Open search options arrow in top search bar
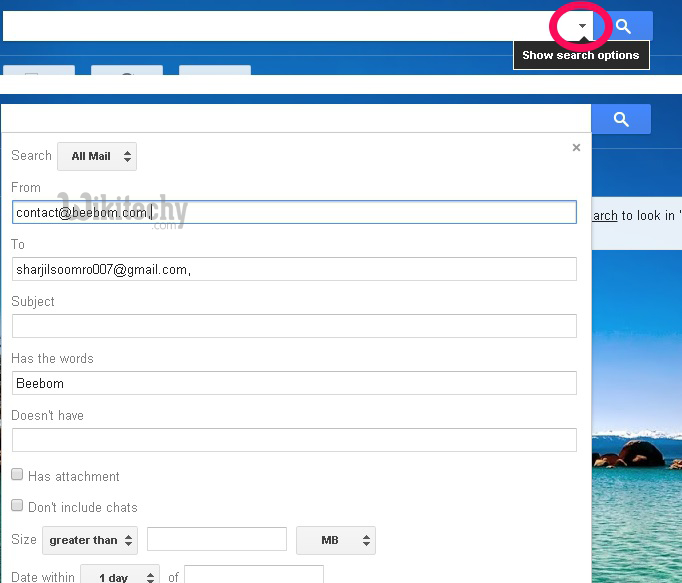Viewport: 682px width, 583px height. 582,27
